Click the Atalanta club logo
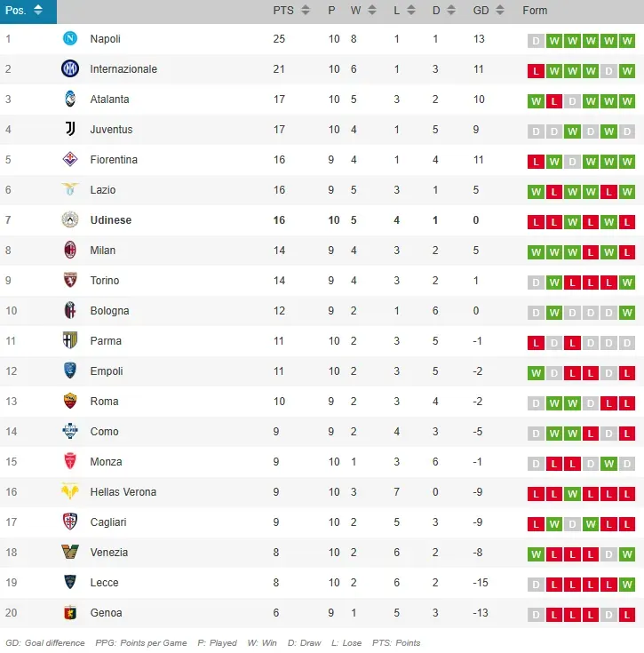 [x=69, y=100]
